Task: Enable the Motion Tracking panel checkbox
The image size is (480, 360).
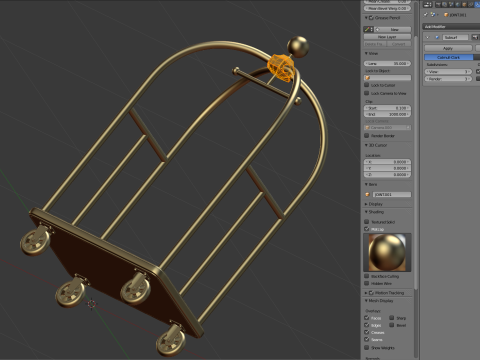Action: click(x=371, y=293)
